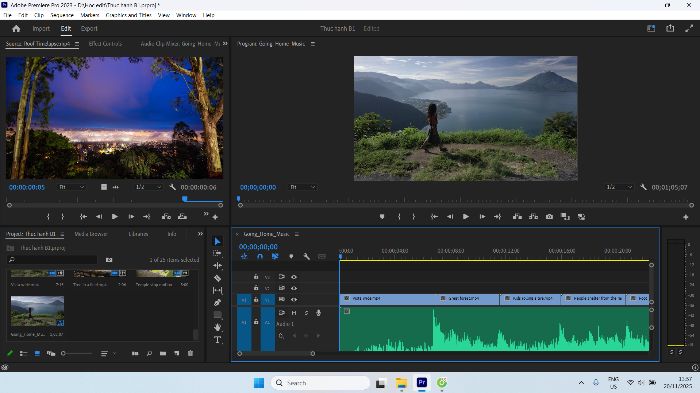Click Lift button in Program monitor
This screenshot has width=700, height=393.
tap(517, 217)
